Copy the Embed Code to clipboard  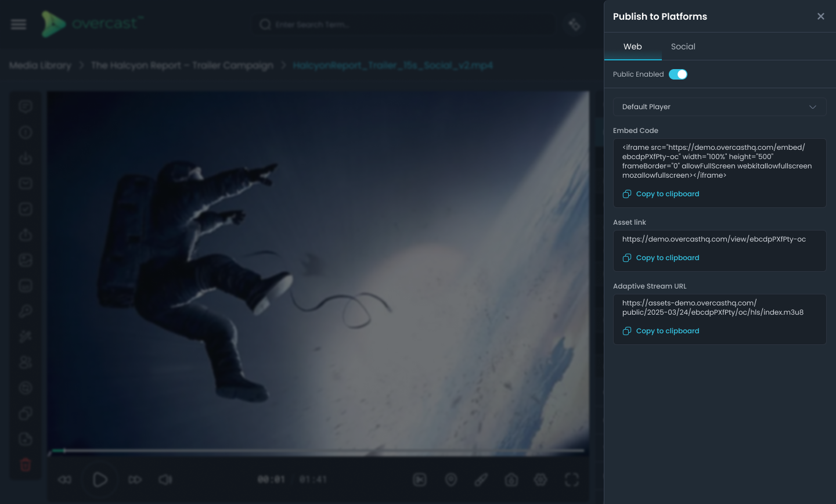[x=667, y=194]
